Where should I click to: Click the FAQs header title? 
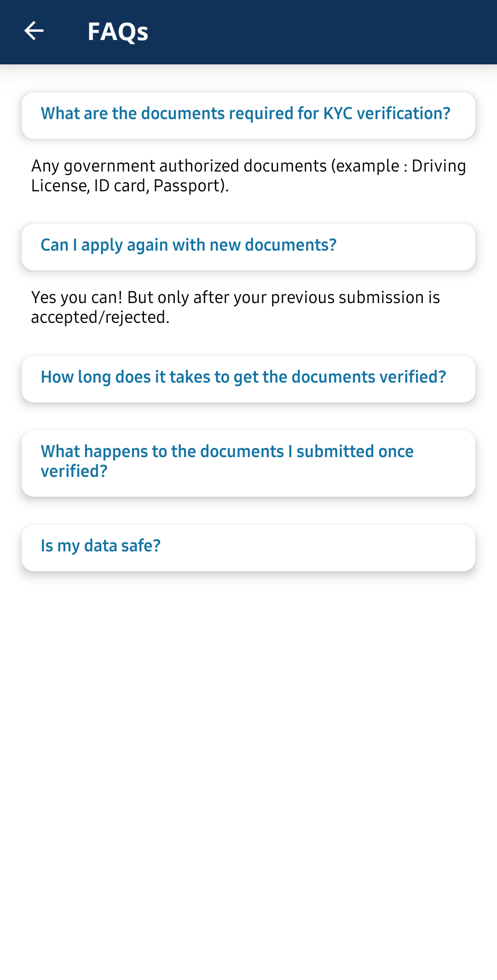click(x=118, y=32)
